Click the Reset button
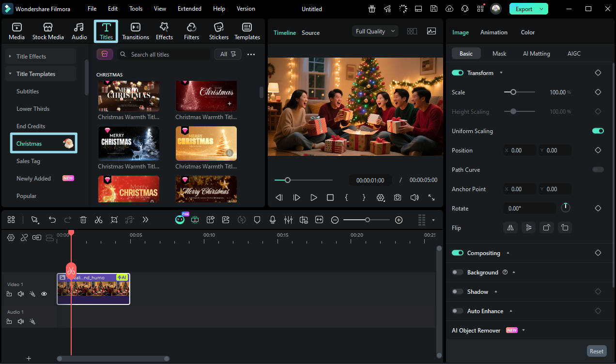This screenshot has width=616, height=364. 597,351
